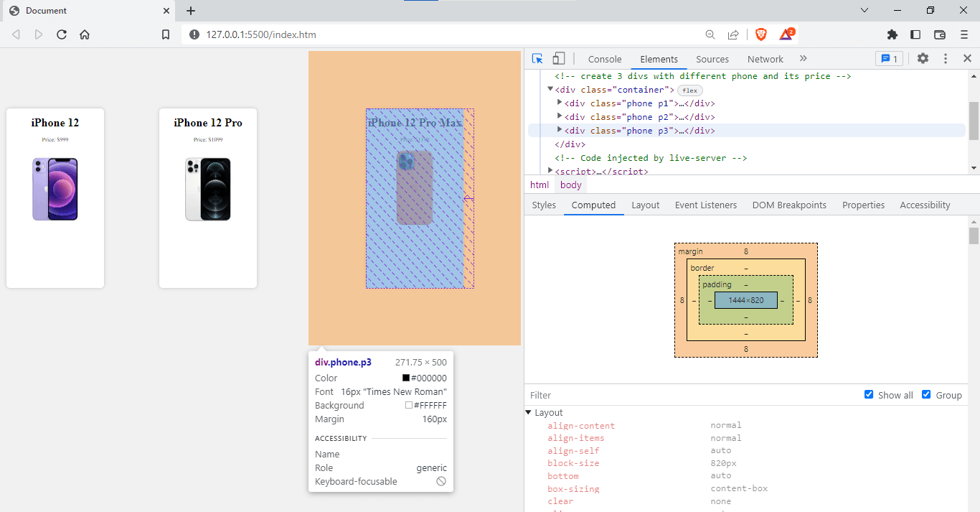This screenshot has width=980, height=512.
Task: Reload the page with the refresh icon
Action: 61,34
